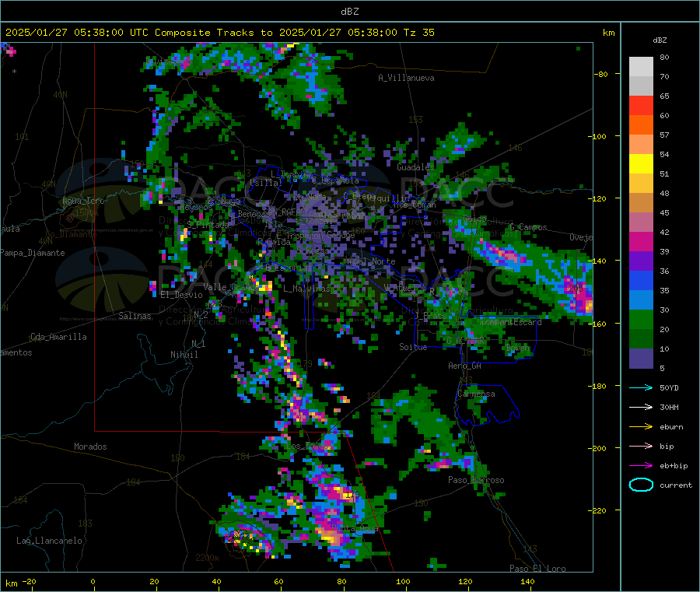Click the magenta 39 dBZ color swatch
Viewport: 700px width, 592px height.
[641, 241]
